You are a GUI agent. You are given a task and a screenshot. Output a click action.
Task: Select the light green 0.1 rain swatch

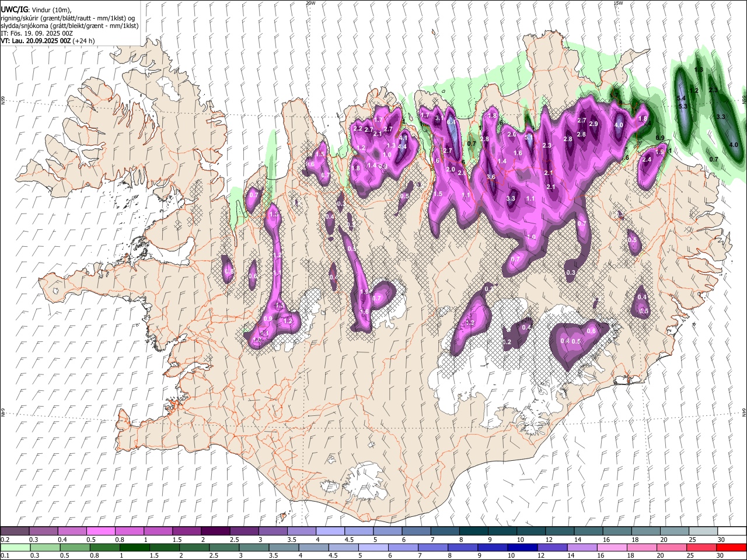pyautogui.click(x=15, y=547)
